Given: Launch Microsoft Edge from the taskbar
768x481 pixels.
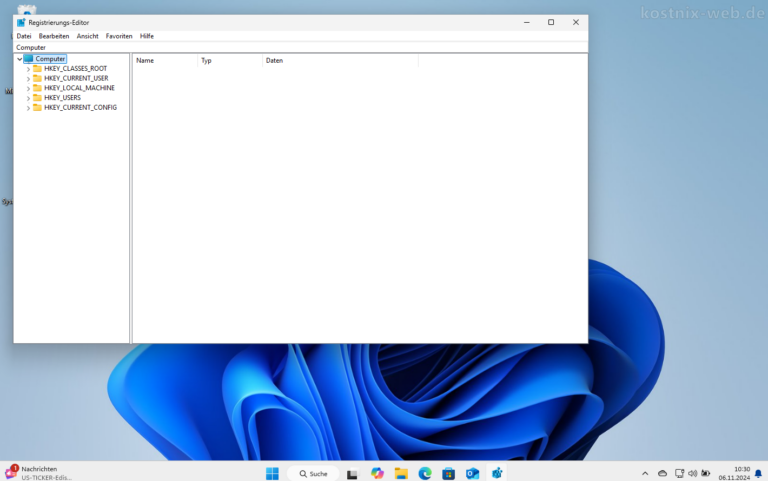Looking at the screenshot, I should tap(425, 474).
